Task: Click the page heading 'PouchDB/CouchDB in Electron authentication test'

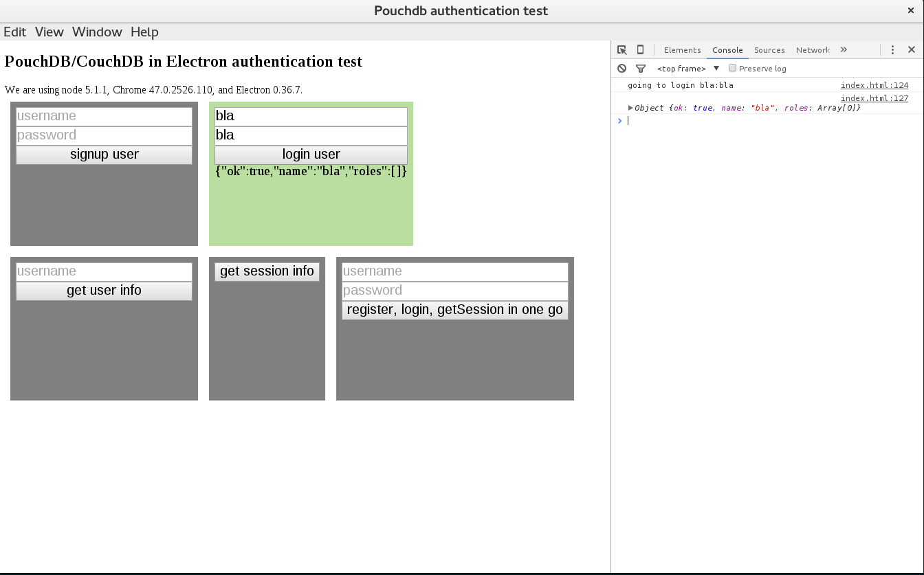Action: 184,62
